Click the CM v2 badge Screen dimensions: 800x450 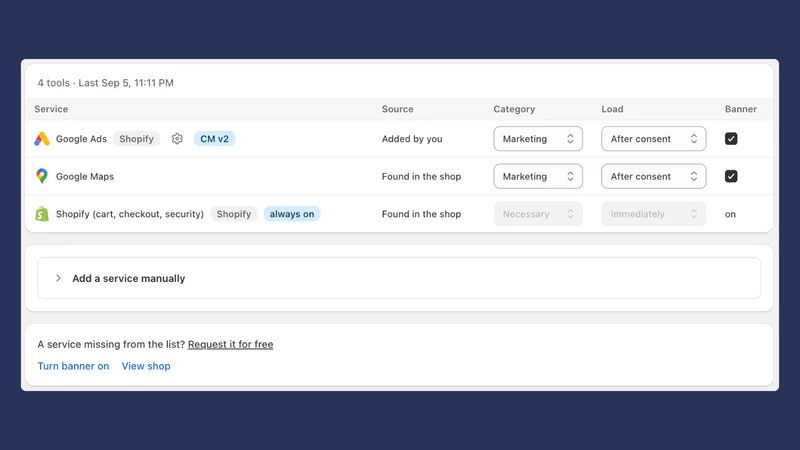coord(214,139)
